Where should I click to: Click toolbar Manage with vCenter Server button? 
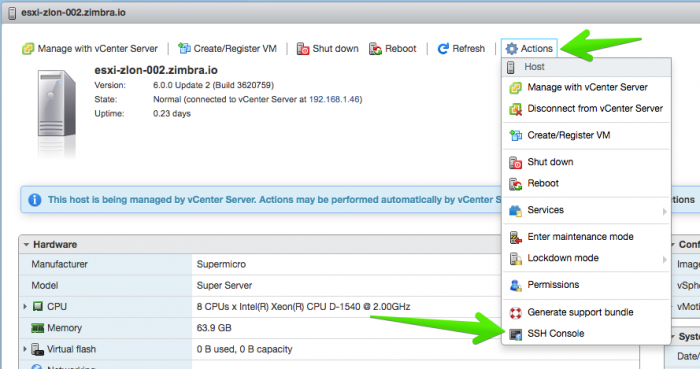(90, 49)
